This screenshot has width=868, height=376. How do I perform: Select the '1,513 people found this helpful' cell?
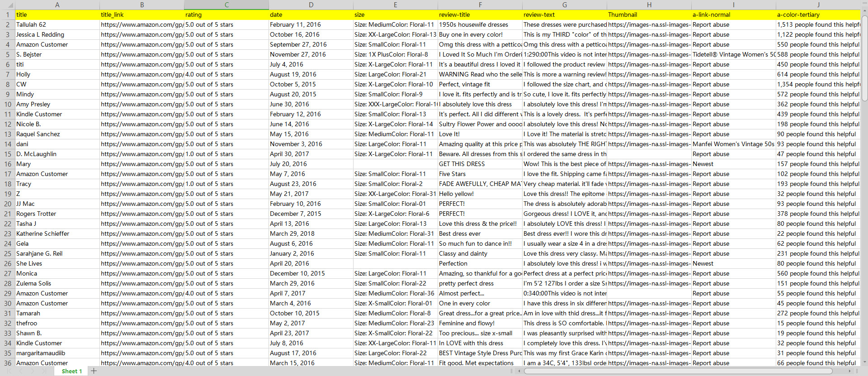tap(818, 24)
